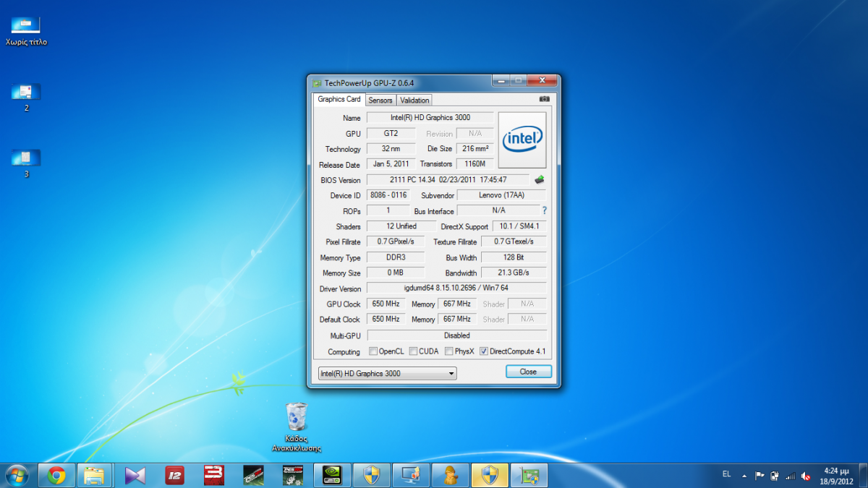Uncheck the DirectCompute 4.1 checkbox

pos(484,351)
